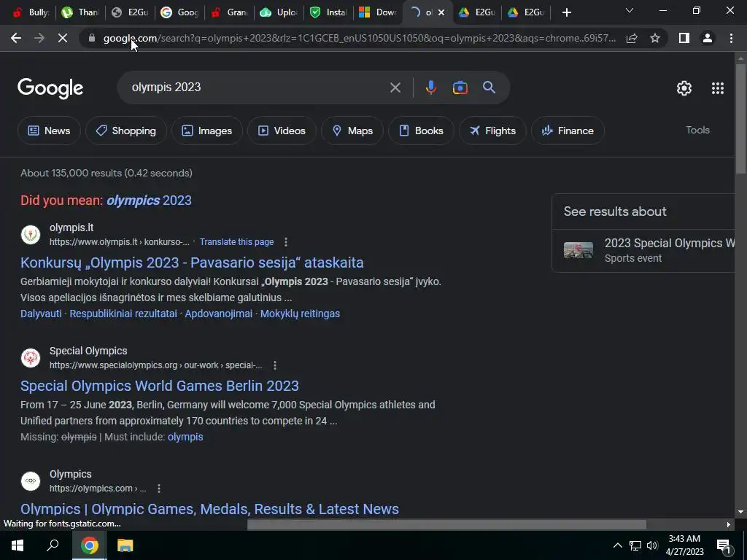747x560 pixels.
Task: Click the Chrome taskbar icon
Action: point(89,545)
